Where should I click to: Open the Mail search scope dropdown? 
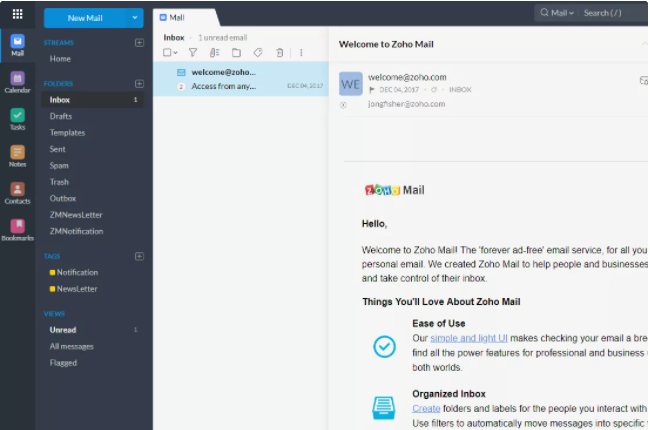pos(558,13)
